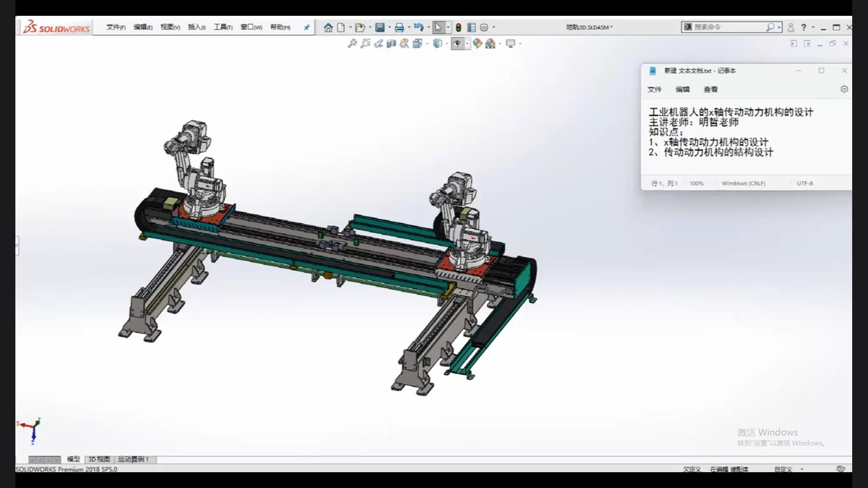The image size is (868, 488).
Task: Open File Properties list icon
Action: tap(471, 28)
